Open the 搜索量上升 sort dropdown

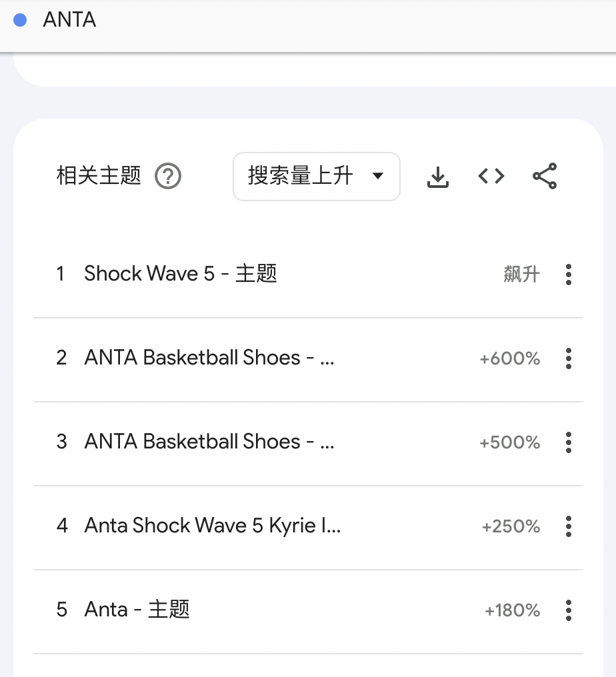point(316,177)
